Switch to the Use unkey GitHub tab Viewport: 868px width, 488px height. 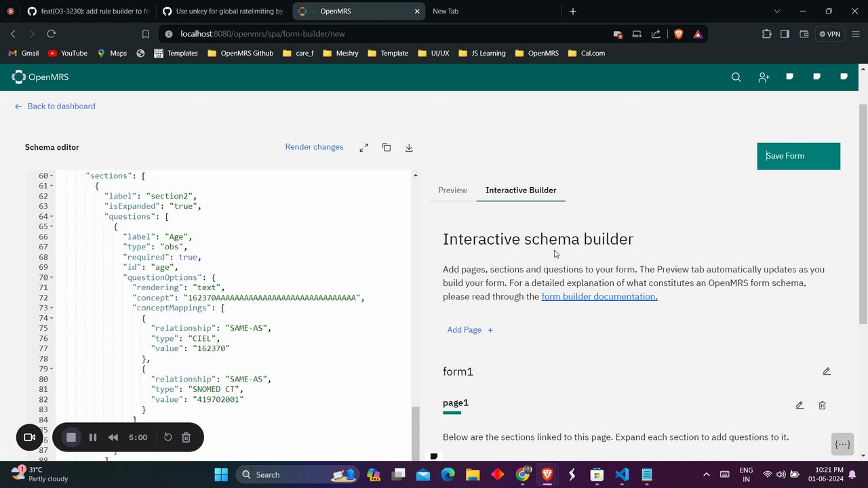(223, 12)
